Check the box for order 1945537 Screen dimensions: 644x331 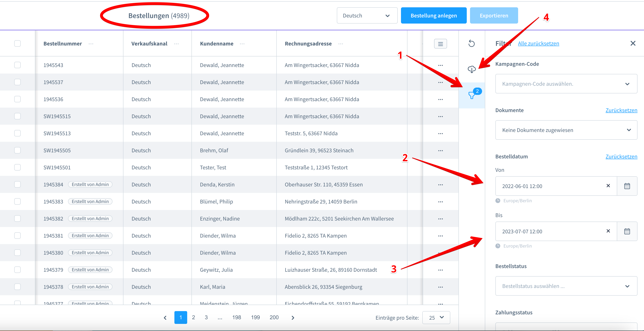[17, 82]
